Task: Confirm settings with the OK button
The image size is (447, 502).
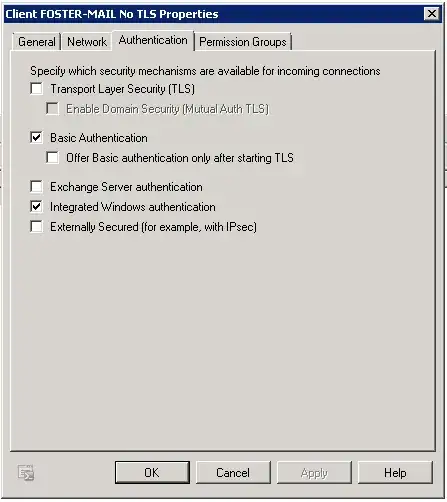Action: [x=152, y=472]
